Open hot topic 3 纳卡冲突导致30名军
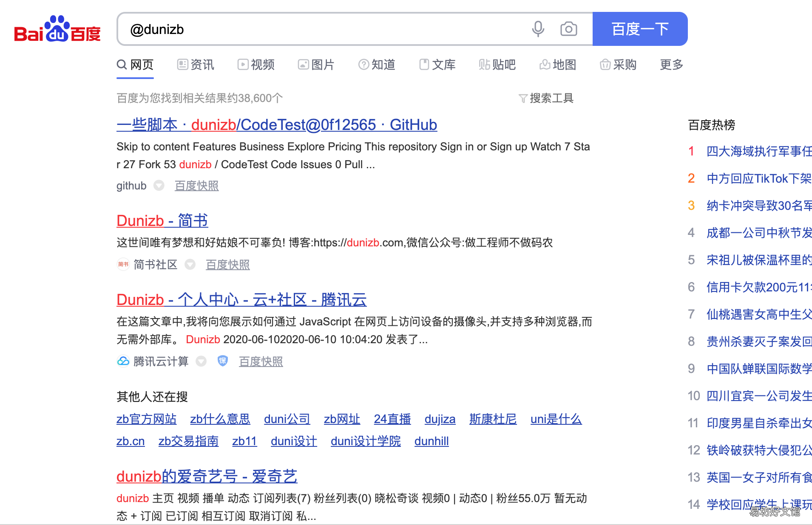Image resolution: width=812 pixels, height=525 pixels. coord(759,206)
